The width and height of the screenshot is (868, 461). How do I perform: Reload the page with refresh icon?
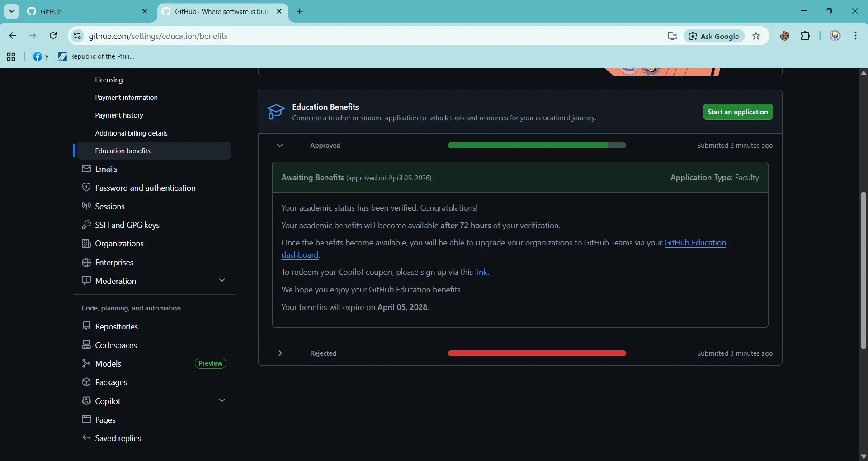coord(53,36)
